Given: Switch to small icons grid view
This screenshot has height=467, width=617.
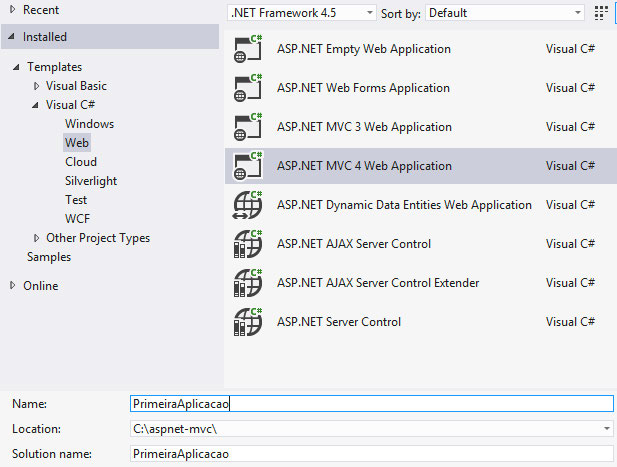Looking at the screenshot, I should coord(601,13).
